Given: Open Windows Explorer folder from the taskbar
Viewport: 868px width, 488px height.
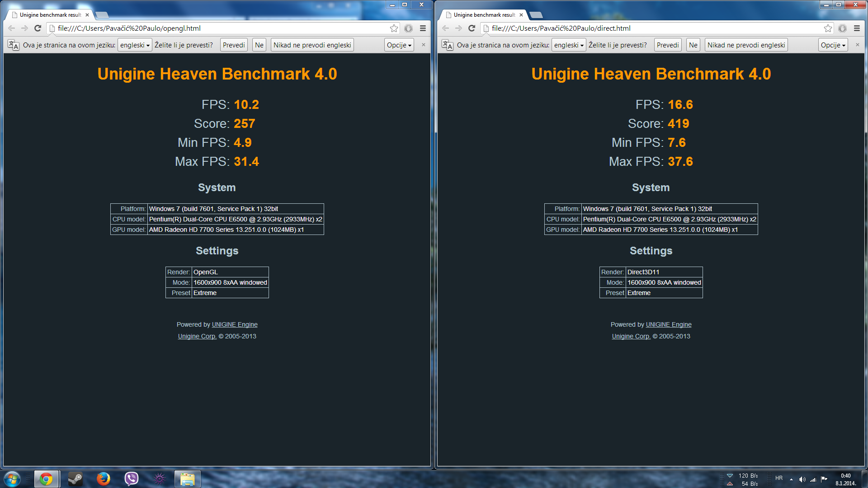Looking at the screenshot, I should [x=187, y=479].
